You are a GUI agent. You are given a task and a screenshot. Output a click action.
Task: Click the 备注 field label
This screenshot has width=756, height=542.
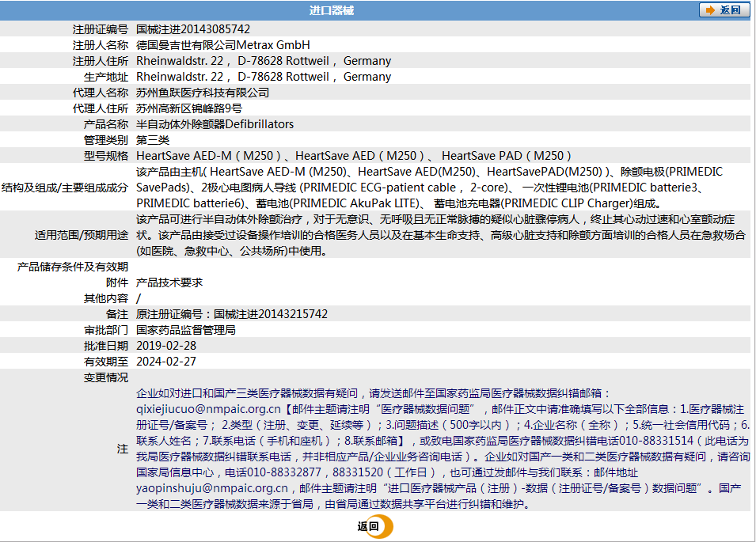117,314
